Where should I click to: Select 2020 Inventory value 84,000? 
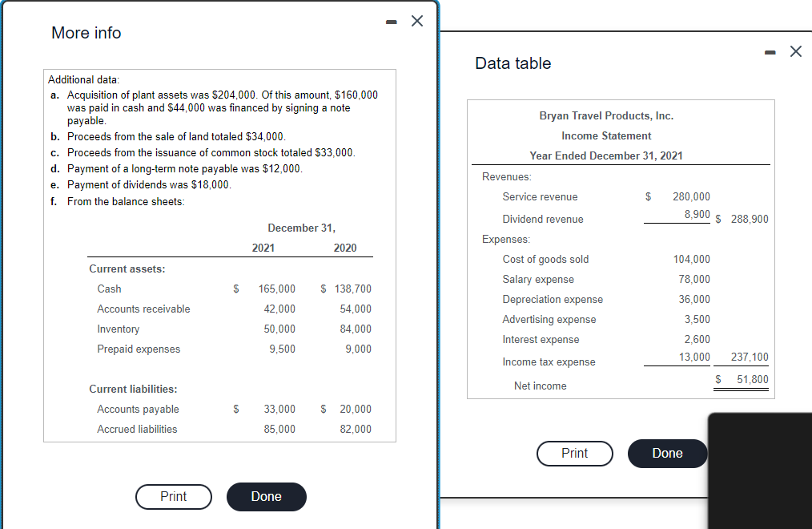(x=356, y=329)
